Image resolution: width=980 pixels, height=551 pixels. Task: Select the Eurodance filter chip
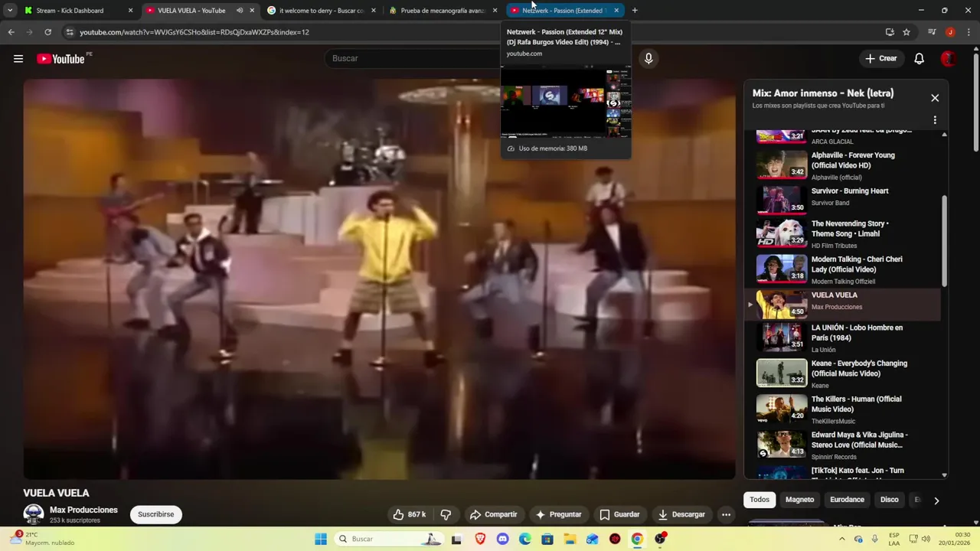847,500
